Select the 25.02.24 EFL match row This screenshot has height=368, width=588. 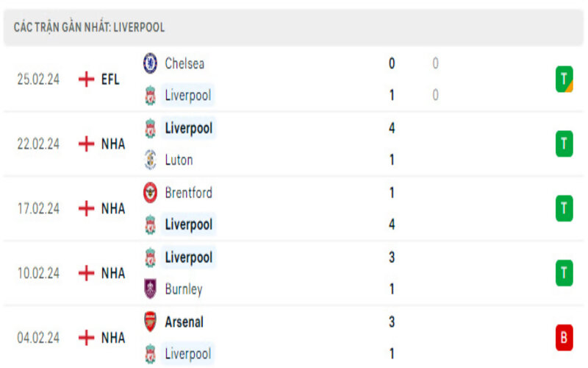click(x=294, y=79)
